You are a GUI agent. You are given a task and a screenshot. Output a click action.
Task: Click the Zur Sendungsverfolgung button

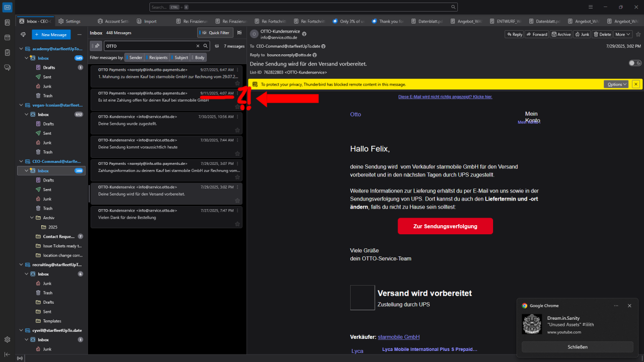[445, 226]
